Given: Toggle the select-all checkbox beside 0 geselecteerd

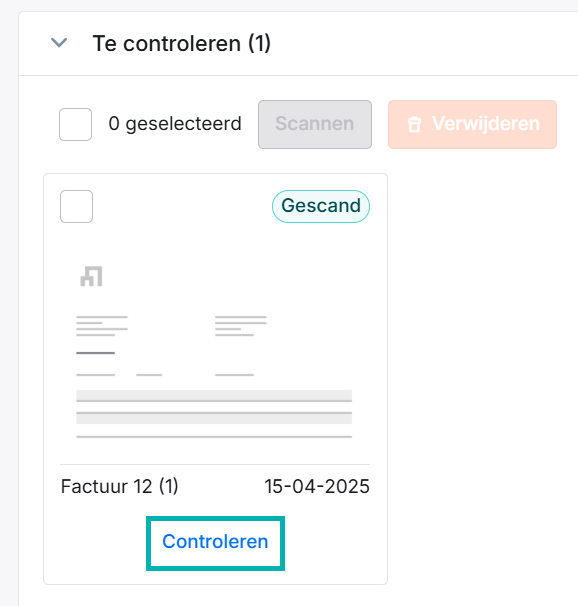Looking at the screenshot, I should click(75, 124).
